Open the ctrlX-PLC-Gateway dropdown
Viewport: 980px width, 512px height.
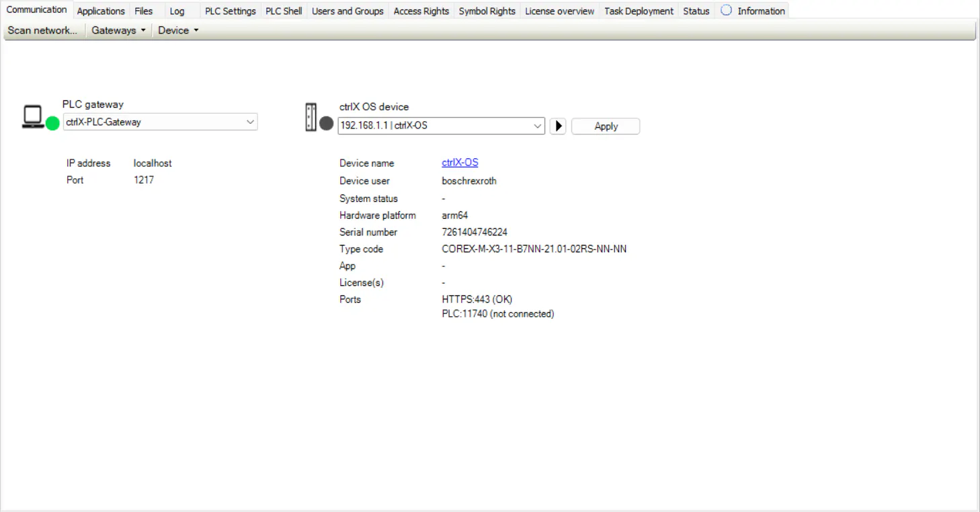160,122
